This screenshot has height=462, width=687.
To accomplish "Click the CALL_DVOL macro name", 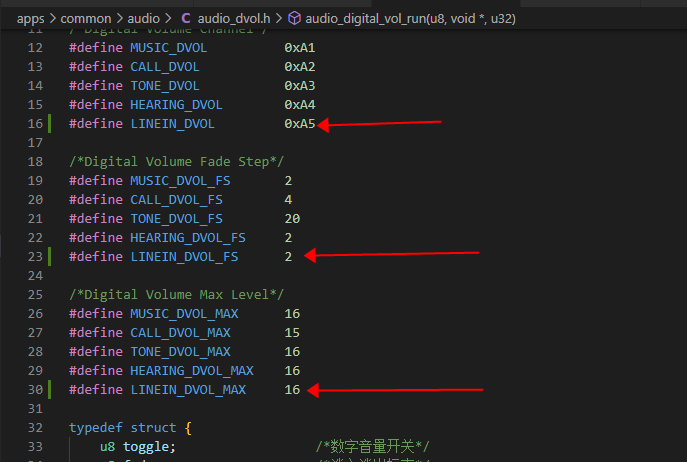I will pyautogui.click(x=165, y=67).
